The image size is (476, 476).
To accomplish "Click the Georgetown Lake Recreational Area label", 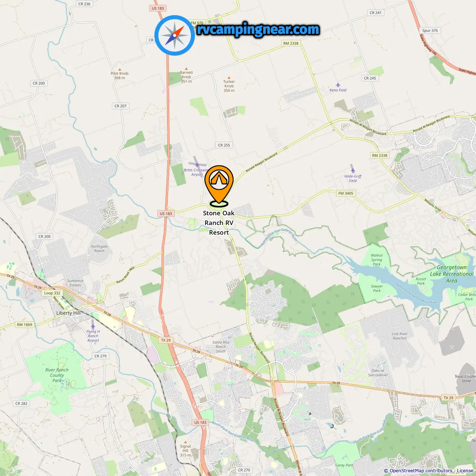I will tap(452, 274).
